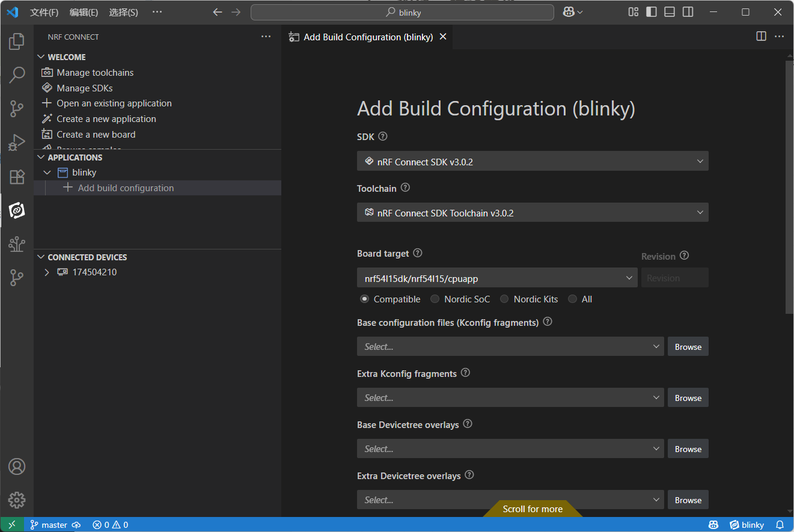The width and height of the screenshot is (794, 532).
Task: Click the notifications bell in status bar
Action: (780, 525)
